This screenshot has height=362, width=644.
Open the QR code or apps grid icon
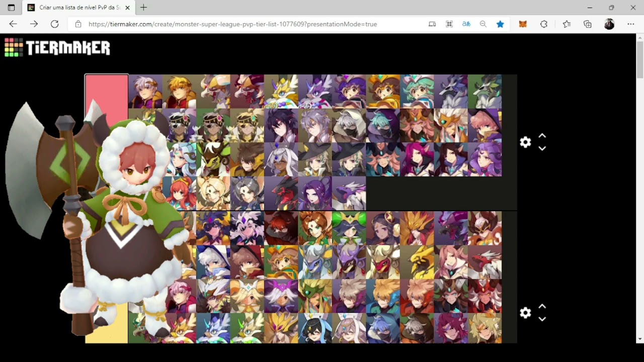[x=449, y=24]
